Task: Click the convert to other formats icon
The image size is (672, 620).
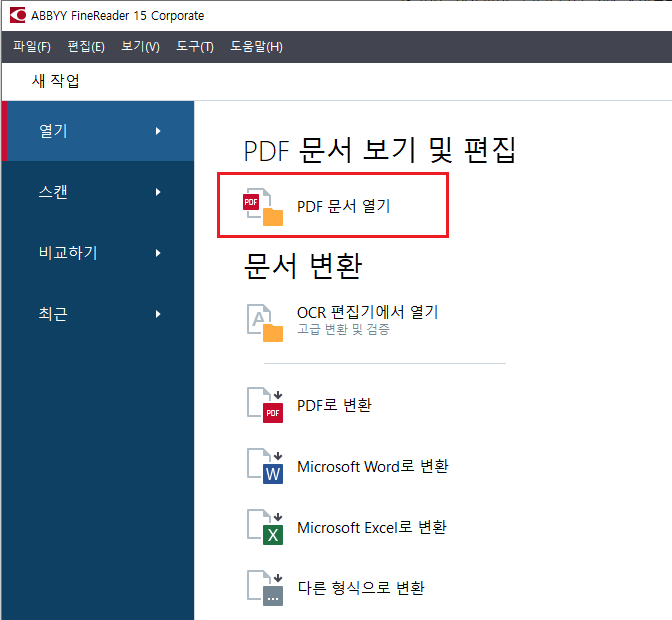Action: [x=265, y=588]
